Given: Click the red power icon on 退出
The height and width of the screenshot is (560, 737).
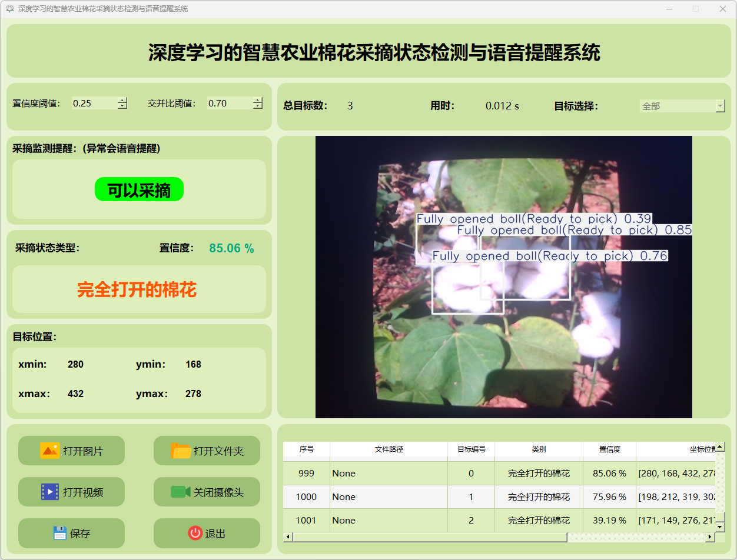Looking at the screenshot, I should tap(195, 533).
